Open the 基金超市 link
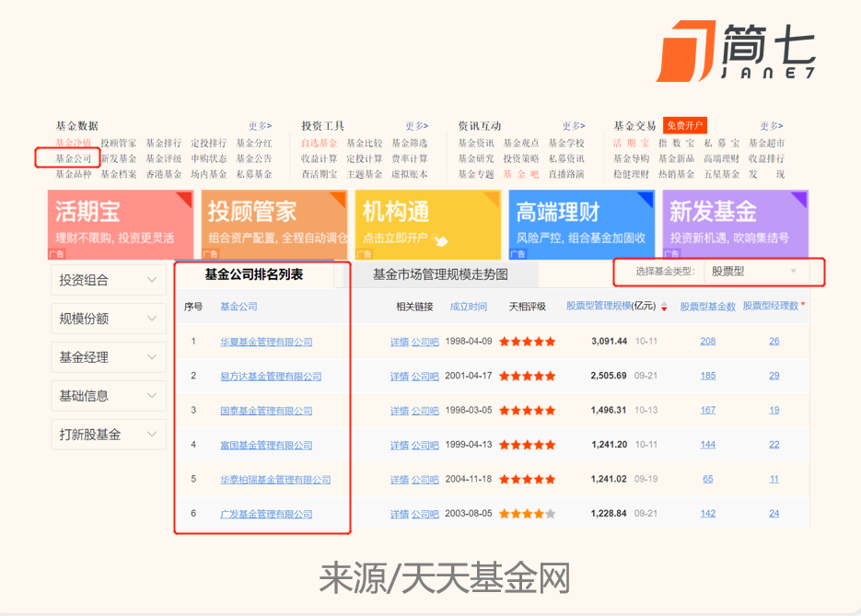861x616 pixels. pos(766,143)
